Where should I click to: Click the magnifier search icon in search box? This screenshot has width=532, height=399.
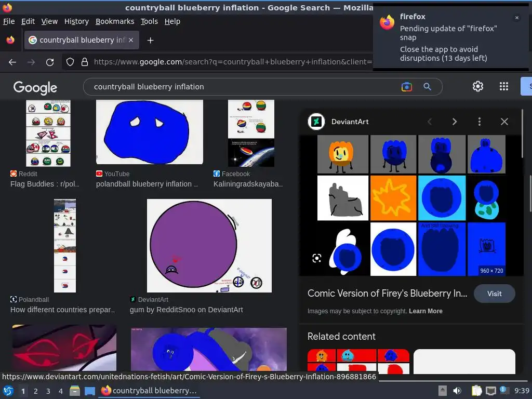click(x=427, y=87)
